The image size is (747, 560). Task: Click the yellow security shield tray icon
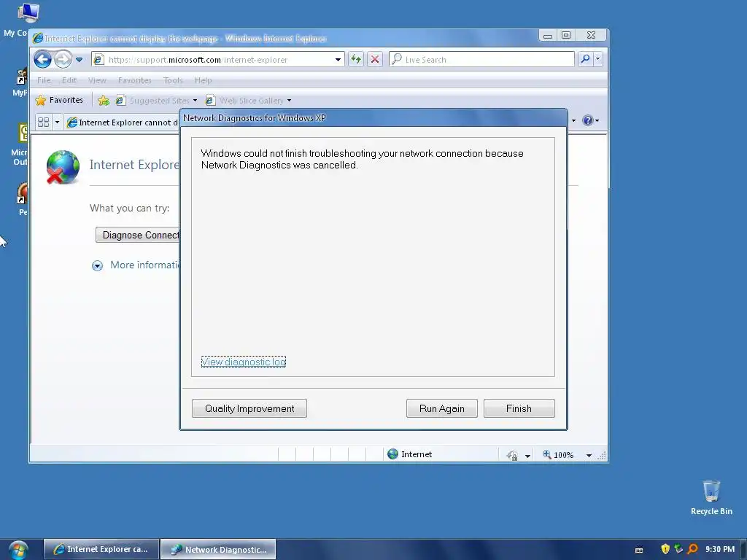point(665,549)
